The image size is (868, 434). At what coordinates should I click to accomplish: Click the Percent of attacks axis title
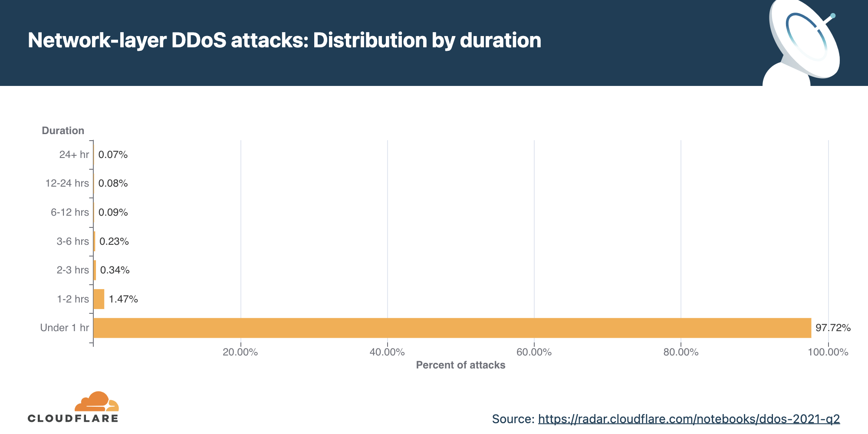(x=460, y=365)
